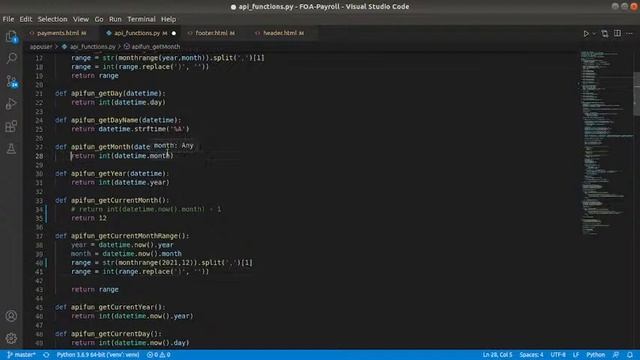
Task: Expand run options dropdown arrow
Action: click(594, 33)
